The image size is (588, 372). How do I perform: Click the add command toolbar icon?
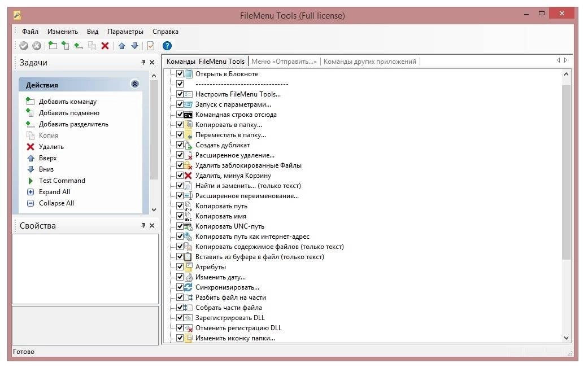53,46
